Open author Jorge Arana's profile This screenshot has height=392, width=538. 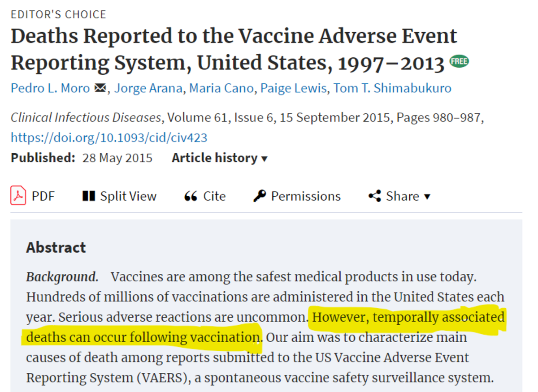[148, 88]
